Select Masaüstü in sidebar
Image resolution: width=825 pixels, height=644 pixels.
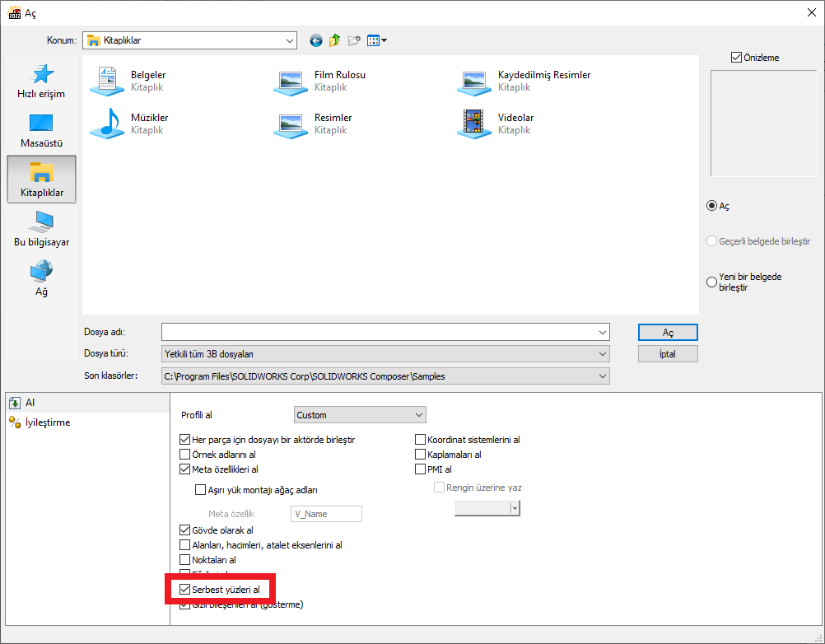pyautogui.click(x=41, y=131)
